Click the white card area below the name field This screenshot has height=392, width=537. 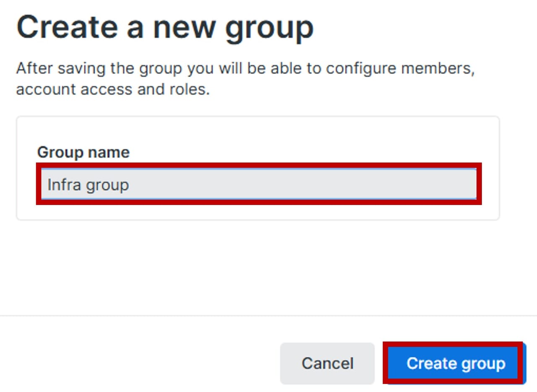coord(258,212)
